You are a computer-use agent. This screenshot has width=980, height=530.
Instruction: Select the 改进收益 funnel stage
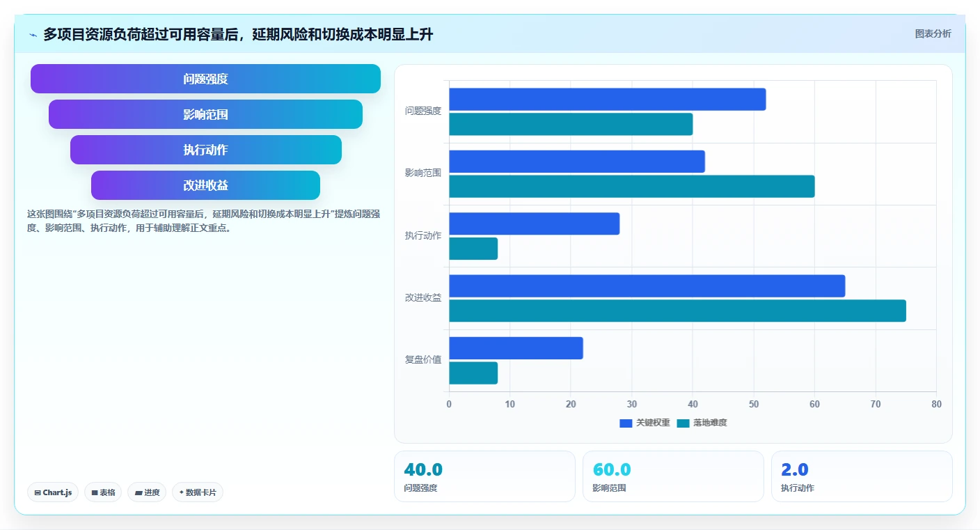205,185
